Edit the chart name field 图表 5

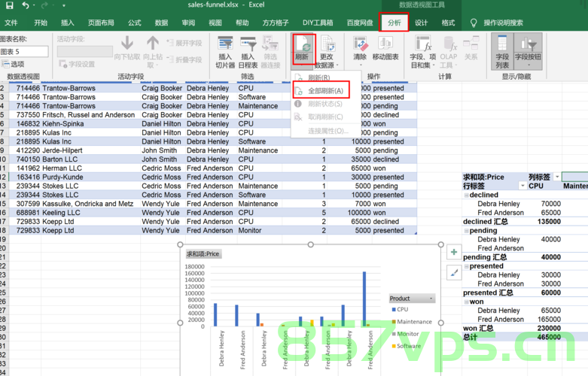coord(24,51)
